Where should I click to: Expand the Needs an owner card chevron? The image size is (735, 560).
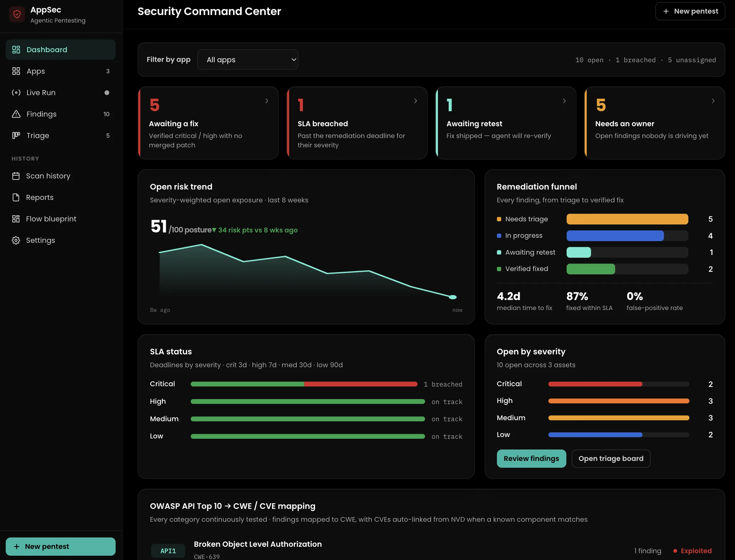pos(713,101)
